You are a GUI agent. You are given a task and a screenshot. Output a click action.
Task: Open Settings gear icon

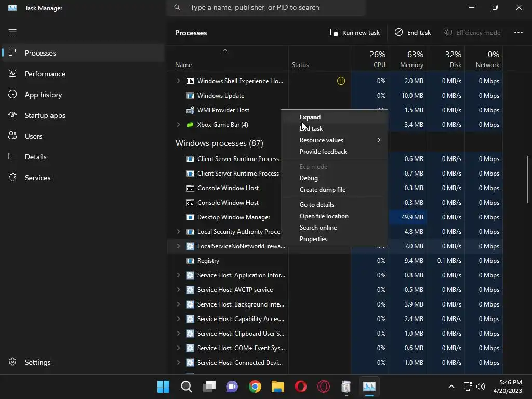(x=12, y=362)
